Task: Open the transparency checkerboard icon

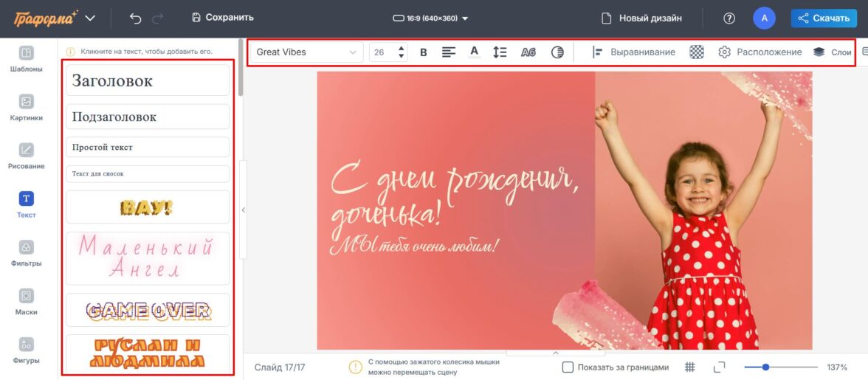Action: tap(697, 52)
